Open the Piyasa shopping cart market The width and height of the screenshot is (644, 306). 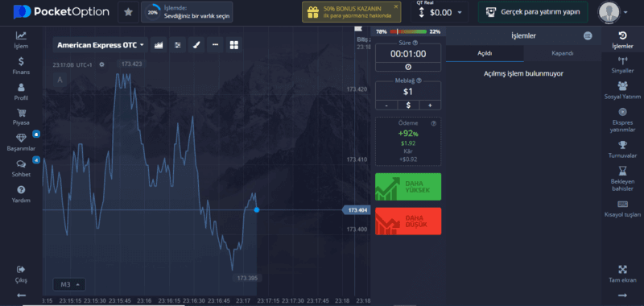click(x=21, y=117)
